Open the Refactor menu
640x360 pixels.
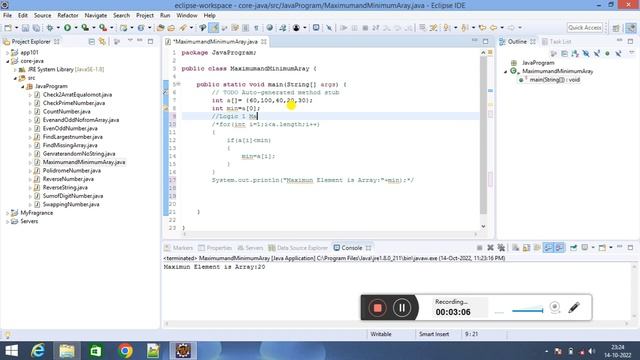pos(68,16)
